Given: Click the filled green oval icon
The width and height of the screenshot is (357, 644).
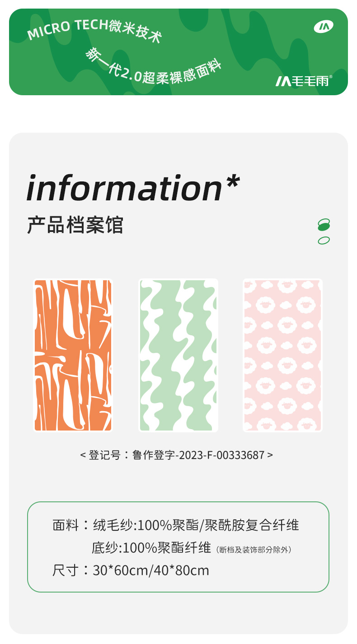Looking at the screenshot, I should click(324, 225).
